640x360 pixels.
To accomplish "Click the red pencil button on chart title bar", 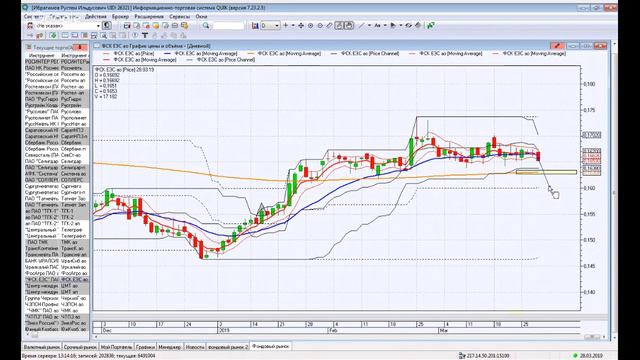I will pyautogui.click(x=557, y=46).
